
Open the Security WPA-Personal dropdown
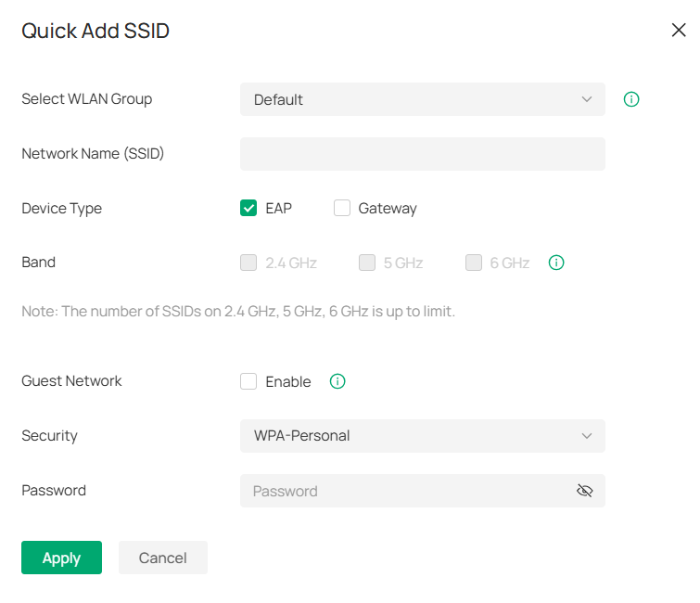coord(422,436)
